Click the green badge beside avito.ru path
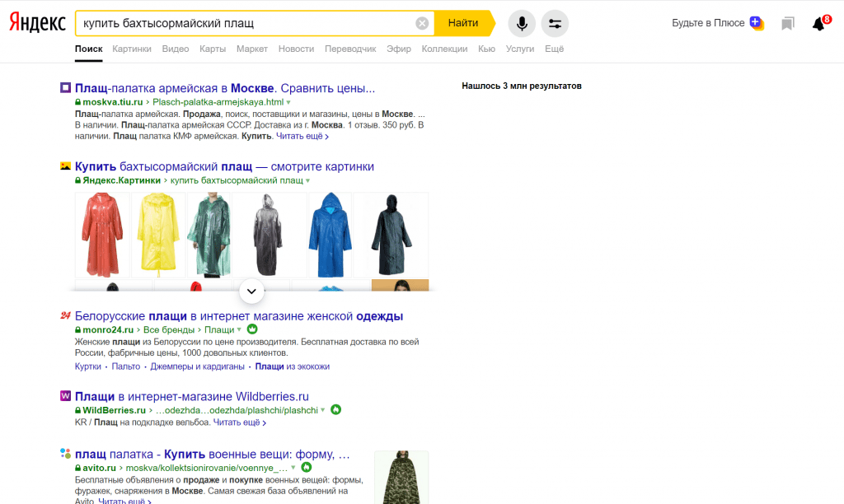This screenshot has height=504, width=844. 306,468
